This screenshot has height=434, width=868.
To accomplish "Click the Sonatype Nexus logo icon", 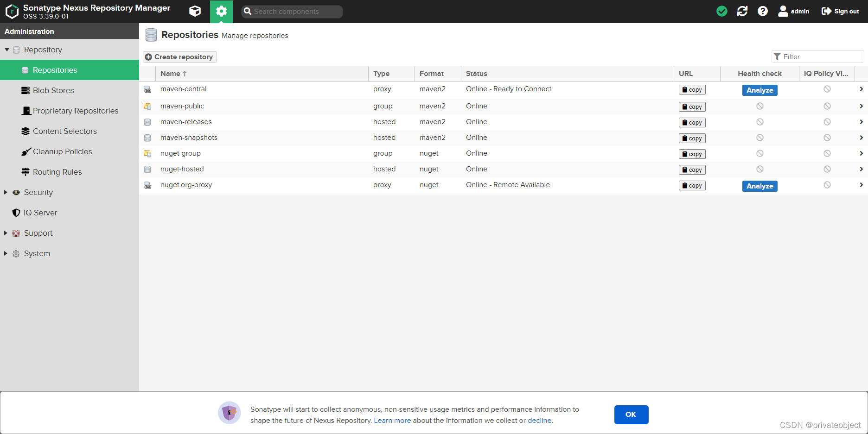I will 12,11.
